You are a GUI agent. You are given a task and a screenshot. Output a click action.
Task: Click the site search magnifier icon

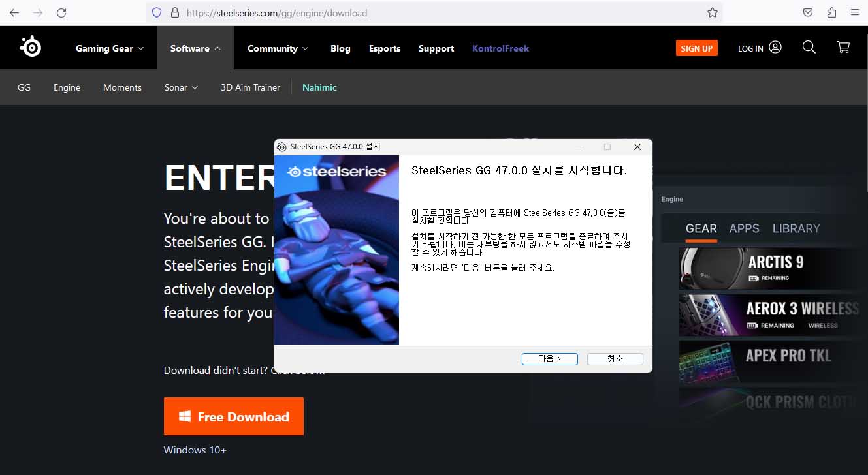click(809, 47)
